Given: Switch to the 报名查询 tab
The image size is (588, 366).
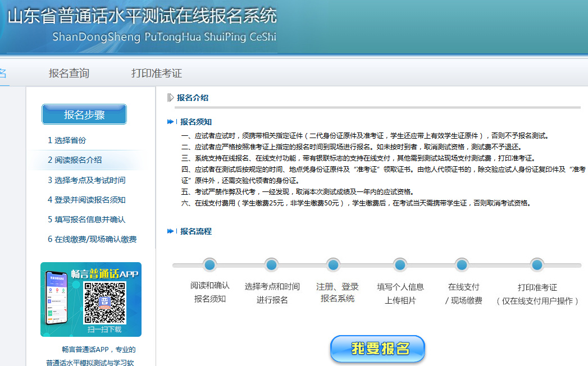Looking at the screenshot, I should point(69,73).
